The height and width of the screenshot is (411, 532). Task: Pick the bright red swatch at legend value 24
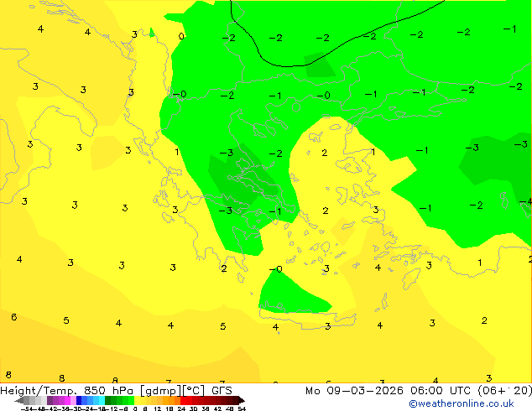pos(183,400)
